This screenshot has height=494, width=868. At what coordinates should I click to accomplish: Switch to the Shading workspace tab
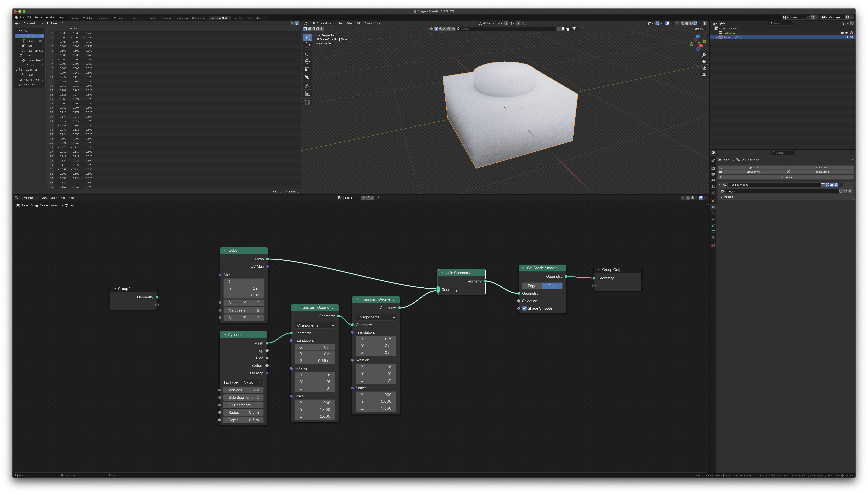[152, 18]
